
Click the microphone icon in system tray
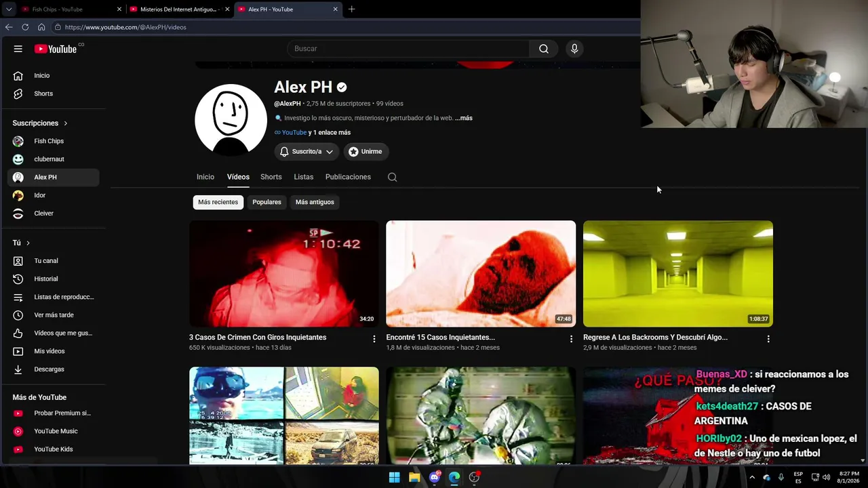click(781, 477)
